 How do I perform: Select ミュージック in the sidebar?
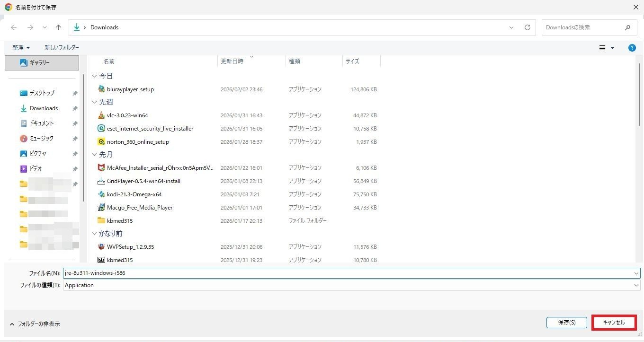(x=41, y=139)
